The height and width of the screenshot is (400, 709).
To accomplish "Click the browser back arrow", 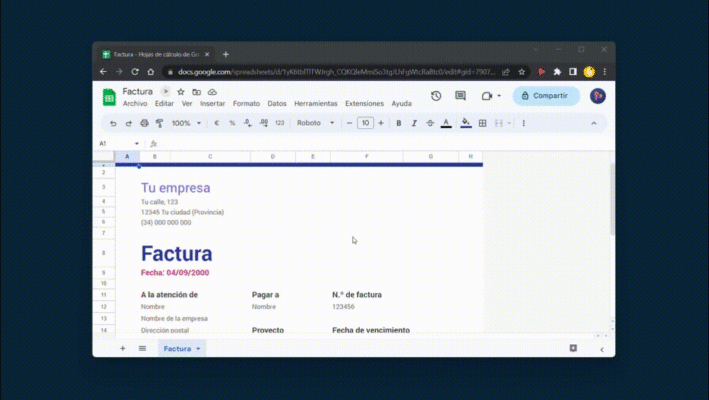I will click(x=103, y=72).
